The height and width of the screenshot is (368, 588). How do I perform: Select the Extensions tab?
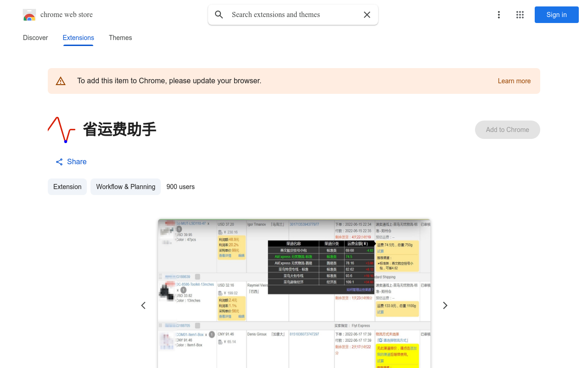coord(78,38)
